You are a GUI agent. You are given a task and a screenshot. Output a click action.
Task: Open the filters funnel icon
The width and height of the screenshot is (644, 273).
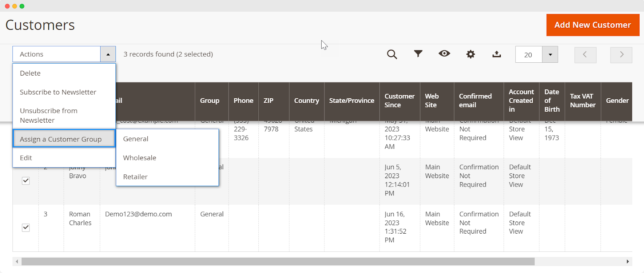pyautogui.click(x=418, y=53)
